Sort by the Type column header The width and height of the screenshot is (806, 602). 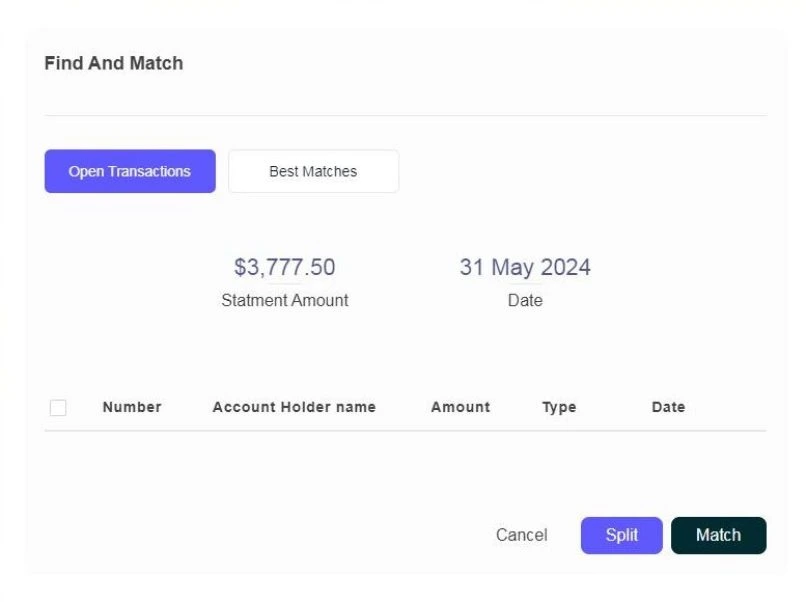click(559, 407)
